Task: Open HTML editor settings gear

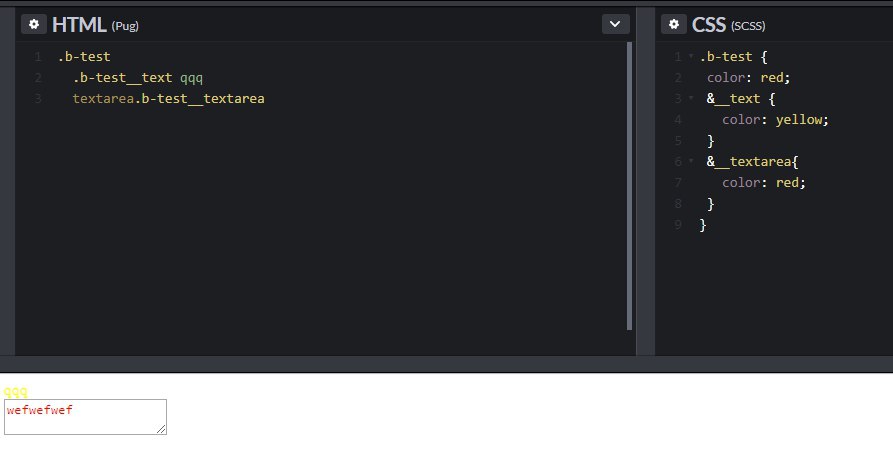Action: pyautogui.click(x=34, y=25)
